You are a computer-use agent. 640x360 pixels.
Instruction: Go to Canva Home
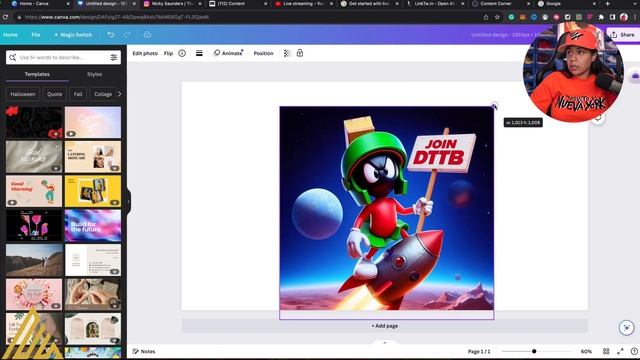(x=10, y=35)
